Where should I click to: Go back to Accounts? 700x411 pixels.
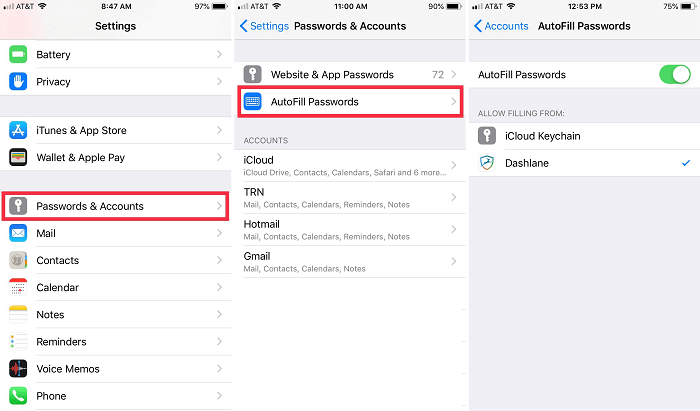tap(501, 26)
